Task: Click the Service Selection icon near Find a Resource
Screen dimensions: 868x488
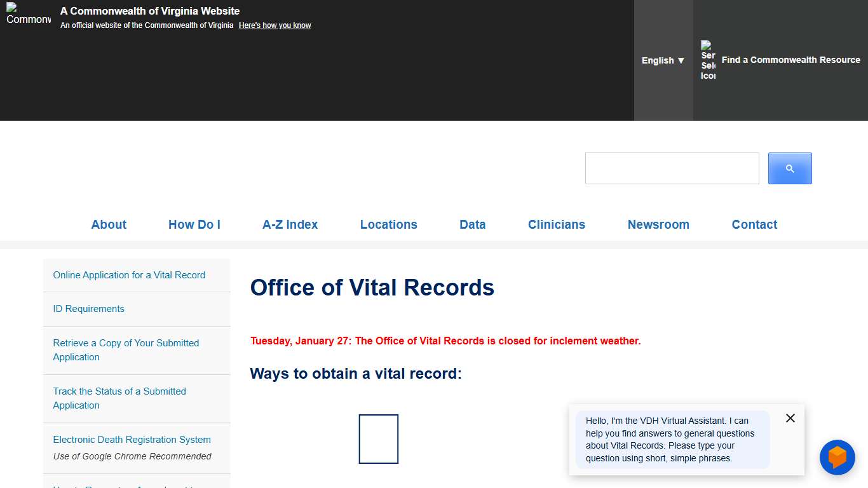Action: point(708,60)
